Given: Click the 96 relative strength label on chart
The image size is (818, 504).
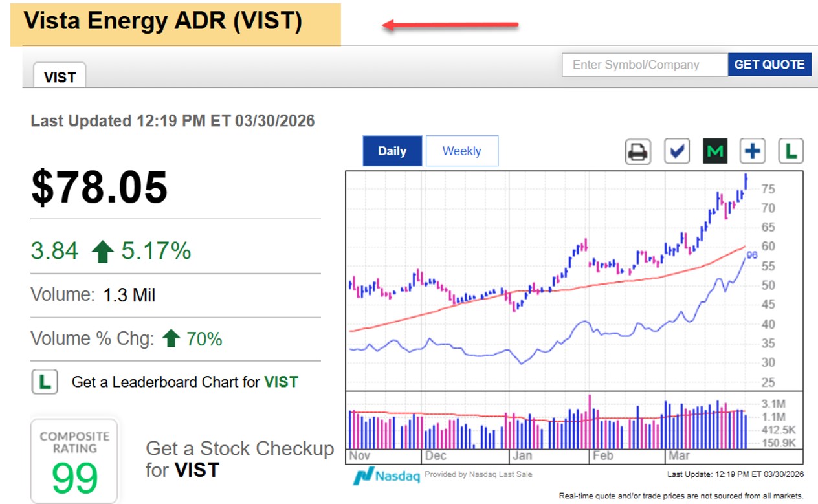Looking at the screenshot, I should 751,256.
